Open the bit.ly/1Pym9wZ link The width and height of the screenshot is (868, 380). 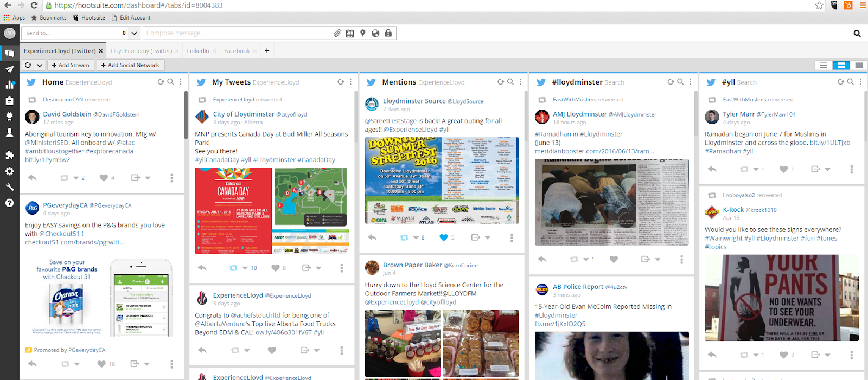pos(48,160)
